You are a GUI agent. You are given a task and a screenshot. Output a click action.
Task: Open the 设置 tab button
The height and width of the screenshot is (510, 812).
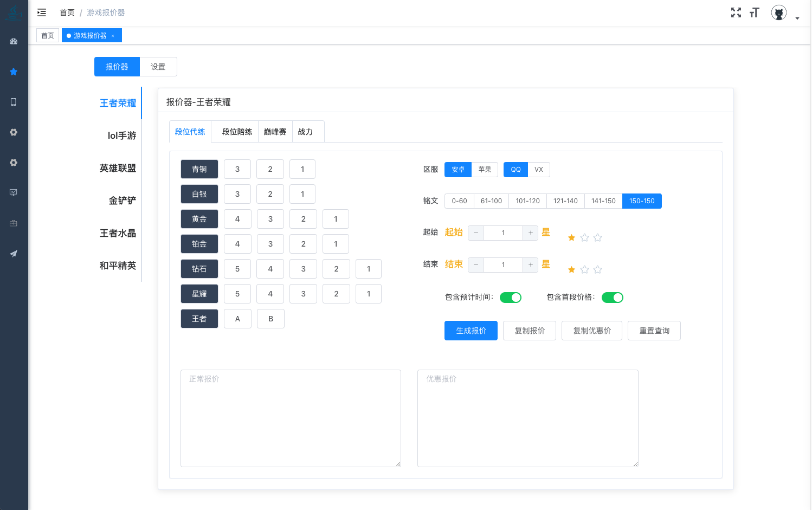point(158,67)
